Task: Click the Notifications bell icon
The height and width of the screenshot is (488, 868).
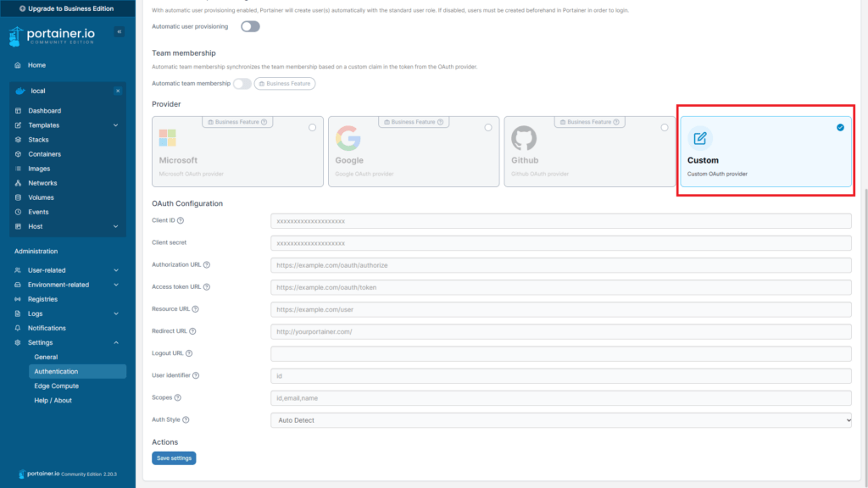Action: tap(18, 328)
